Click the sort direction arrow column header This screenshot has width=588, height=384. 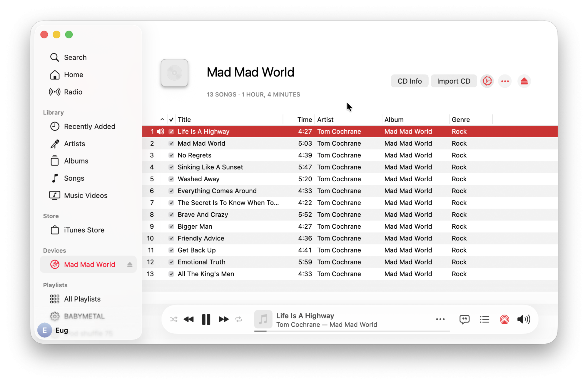[x=162, y=119]
